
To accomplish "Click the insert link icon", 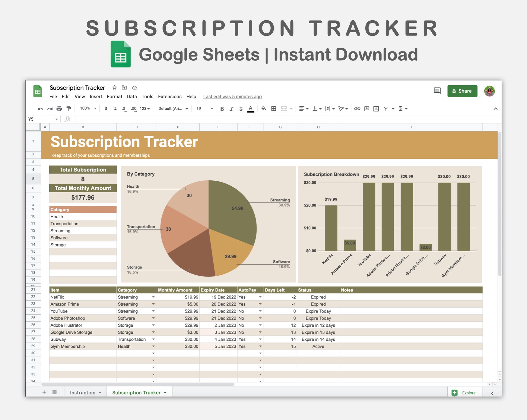I will tap(357, 109).
